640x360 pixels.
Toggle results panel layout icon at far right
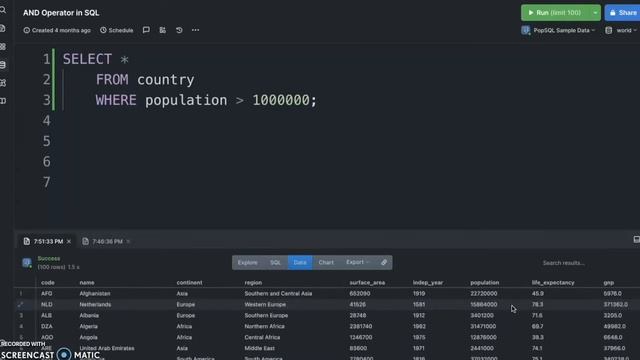click(x=636, y=239)
